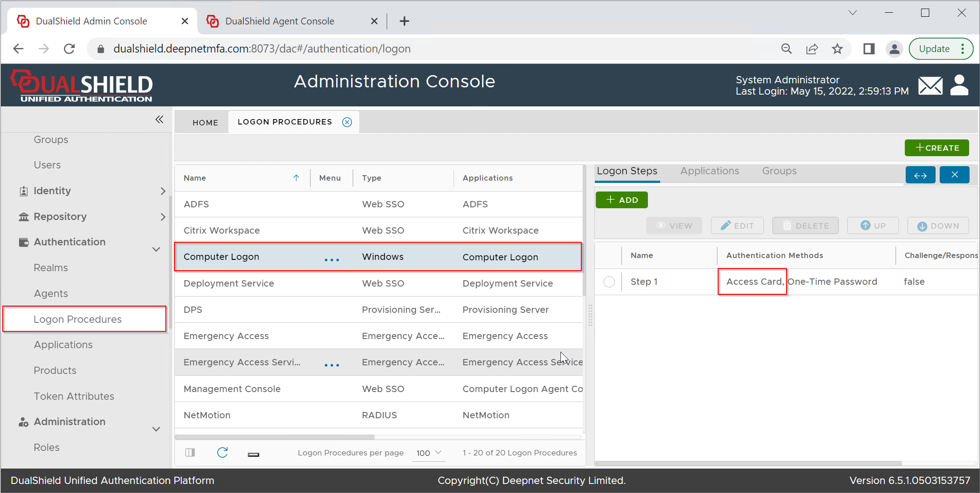Select the Emergency Access row
The height and width of the screenshot is (493, 980).
227,336
